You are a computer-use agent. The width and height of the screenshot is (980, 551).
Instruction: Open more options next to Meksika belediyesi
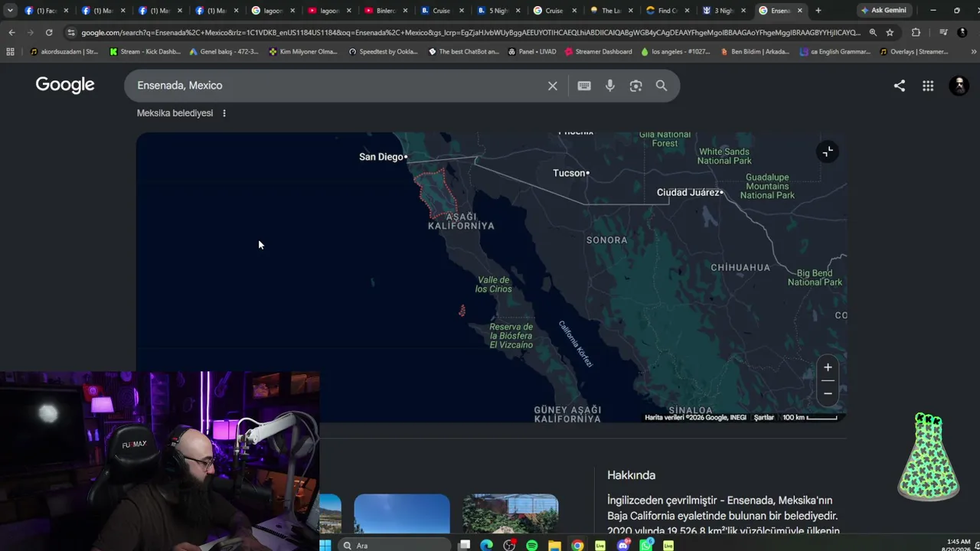point(224,113)
